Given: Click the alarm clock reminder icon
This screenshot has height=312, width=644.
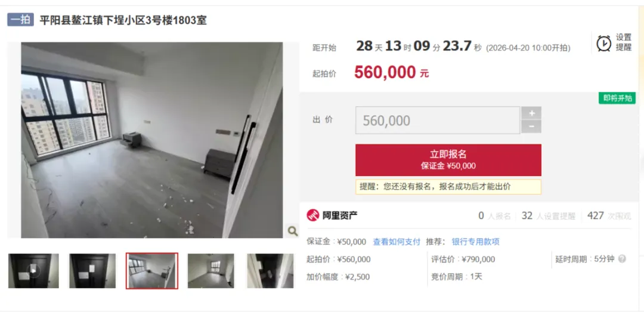Looking at the screenshot, I should coord(603,43).
